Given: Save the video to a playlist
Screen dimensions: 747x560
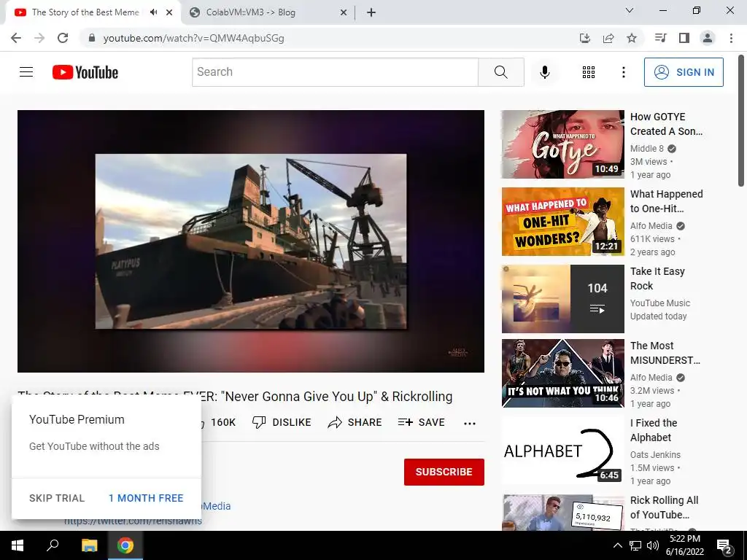Looking at the screenshot, I should click(422, 422).
